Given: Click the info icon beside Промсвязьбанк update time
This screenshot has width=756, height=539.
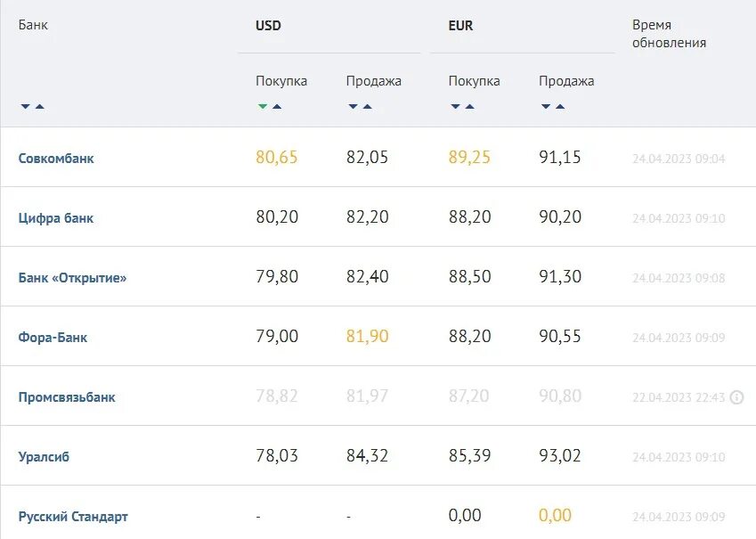Looking at the screenshot, I should coord(736,397).
